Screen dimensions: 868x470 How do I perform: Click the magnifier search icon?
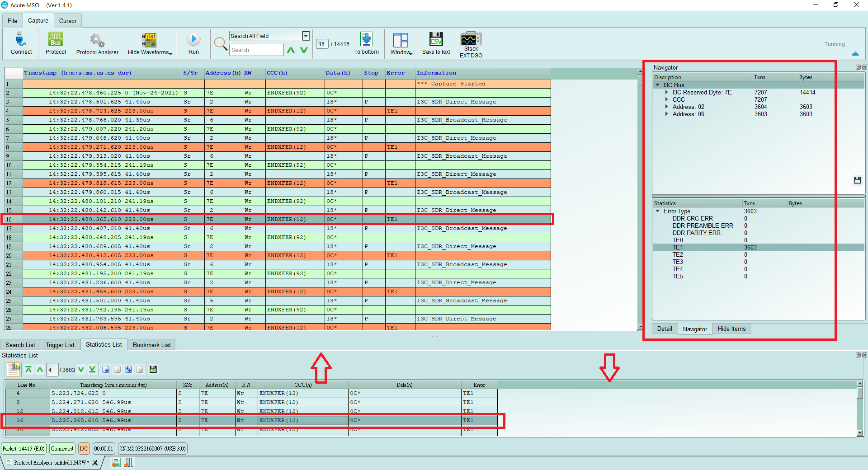(x=220, y=43)
